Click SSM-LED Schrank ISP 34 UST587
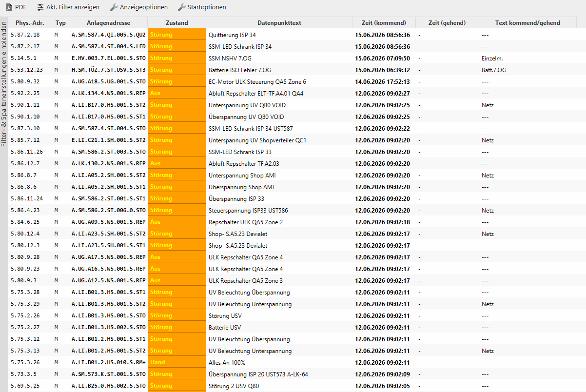The height and width of the screenshot is (392, 586). pos(251,128)
